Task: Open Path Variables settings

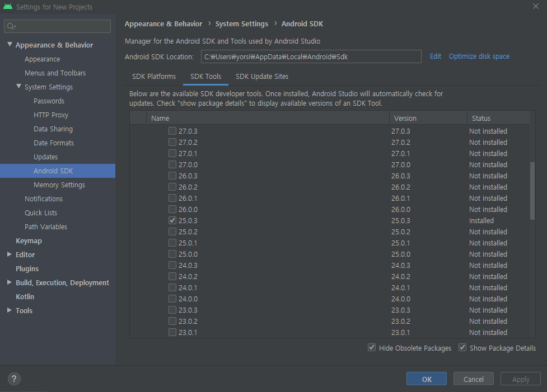Action: coord(46,226)
